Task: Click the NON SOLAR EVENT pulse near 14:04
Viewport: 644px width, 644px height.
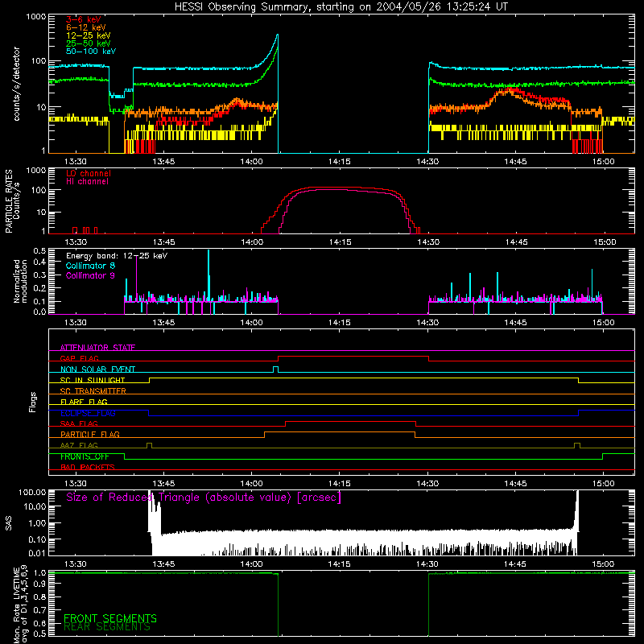Action: [275, 369]
